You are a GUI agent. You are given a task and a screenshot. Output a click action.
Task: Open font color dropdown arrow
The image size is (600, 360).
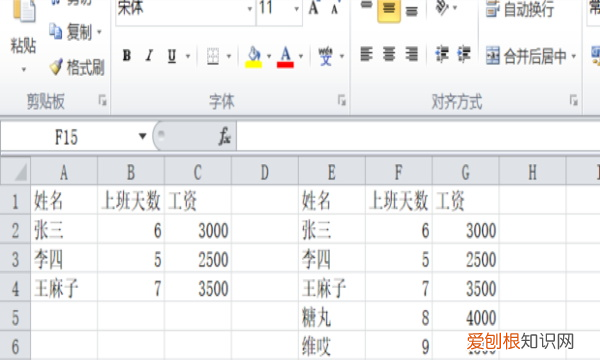(x=301, y=56)
